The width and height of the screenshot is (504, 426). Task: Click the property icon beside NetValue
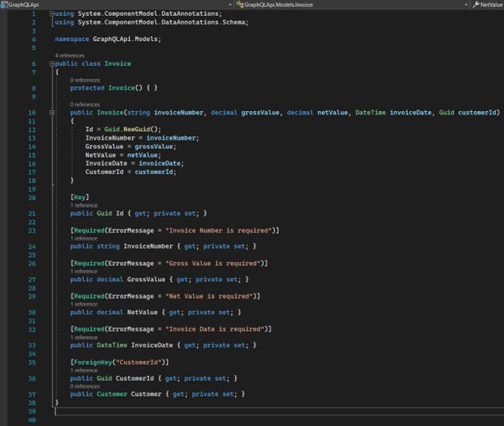tap(476, 5)
